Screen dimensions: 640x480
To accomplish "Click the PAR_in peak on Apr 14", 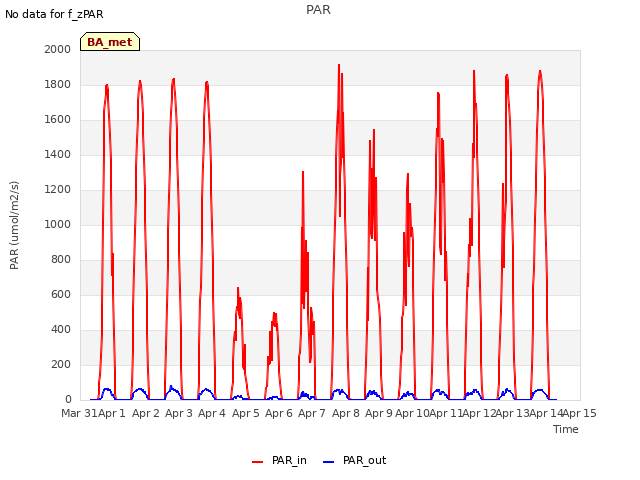I will pyautogui.click(x=540, y=71).
